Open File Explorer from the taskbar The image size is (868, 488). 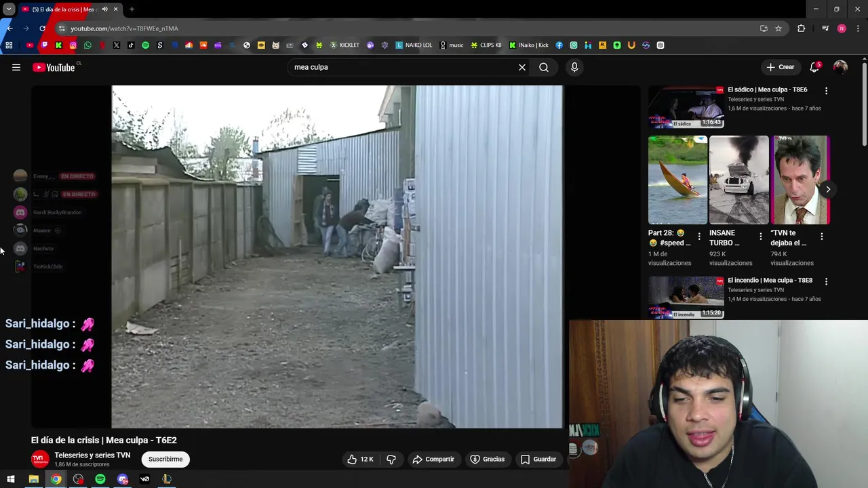33,479
